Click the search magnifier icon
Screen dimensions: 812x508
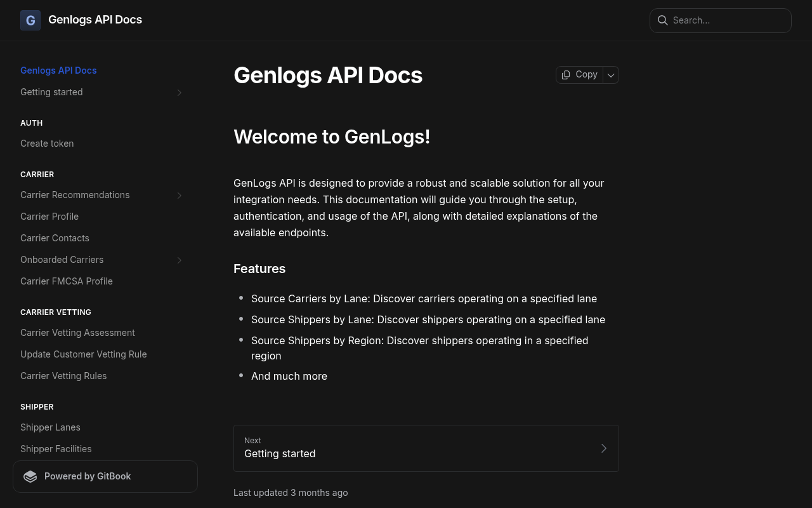[662, 20]
